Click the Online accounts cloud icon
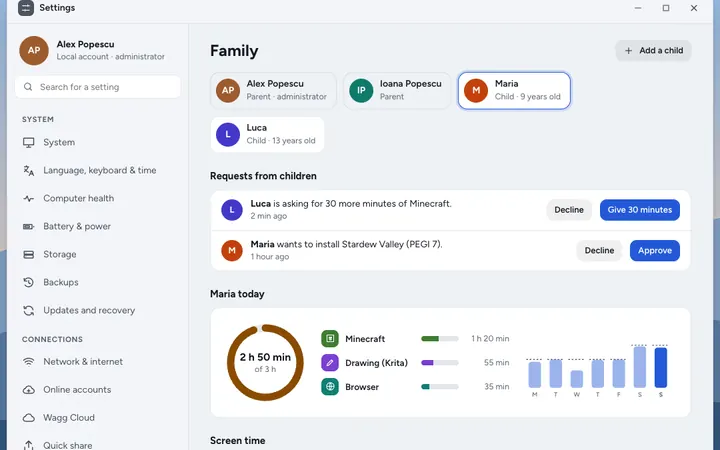Image resolution: width=720 pixels, height=450 pixels. coord(28,390)
